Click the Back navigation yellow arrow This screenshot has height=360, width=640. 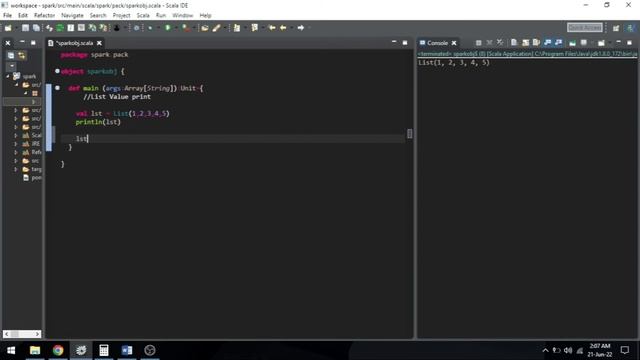[283, 28]
